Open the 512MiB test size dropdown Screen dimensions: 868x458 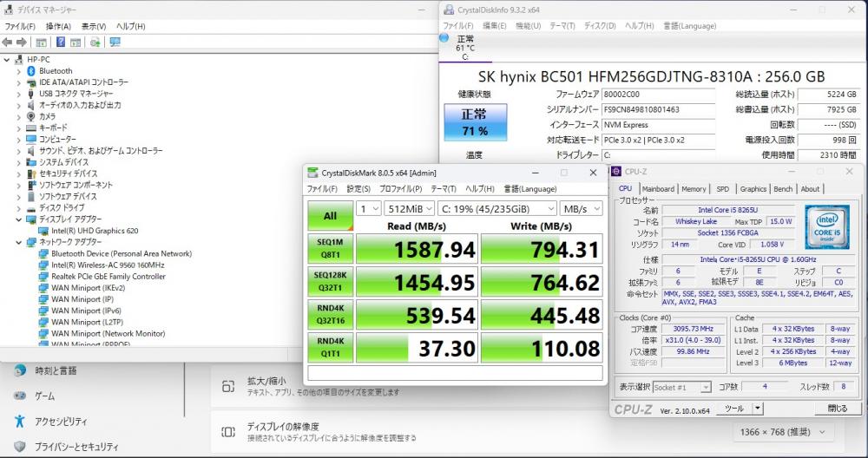coord(410,208)
